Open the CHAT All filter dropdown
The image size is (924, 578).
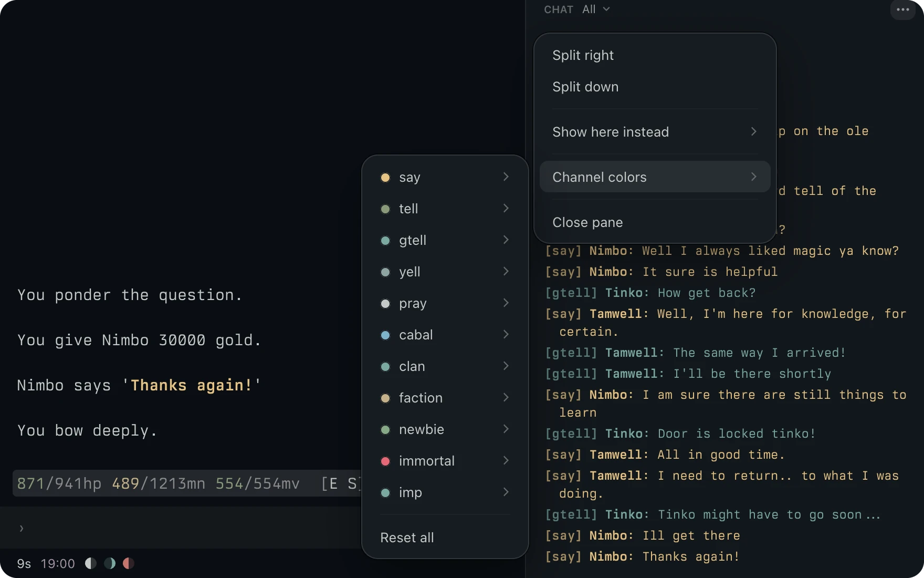click(596, 9)
